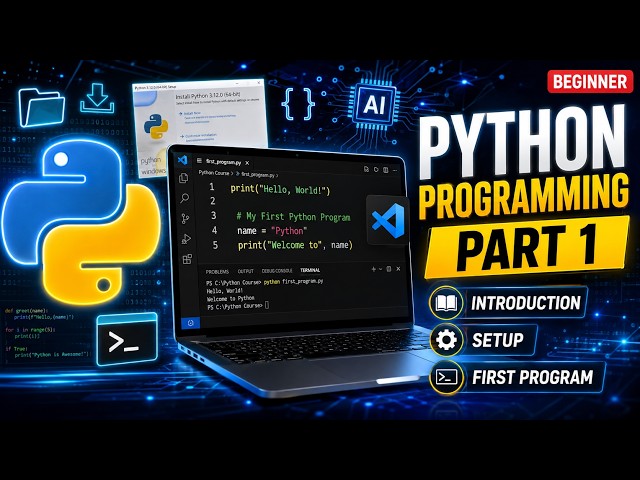Click the more actions ellipsis in editor toolbar
Viewport: 640px width, 480px height.
(x=395, y=170)
